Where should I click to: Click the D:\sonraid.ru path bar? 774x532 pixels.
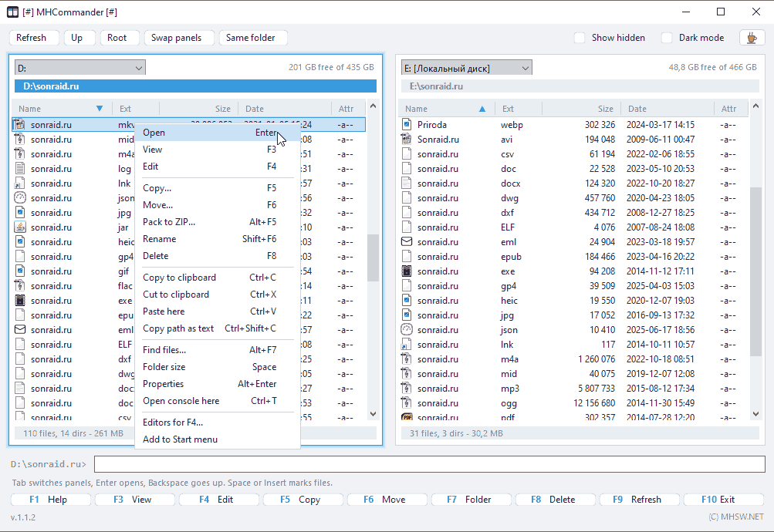pos(195,86)
